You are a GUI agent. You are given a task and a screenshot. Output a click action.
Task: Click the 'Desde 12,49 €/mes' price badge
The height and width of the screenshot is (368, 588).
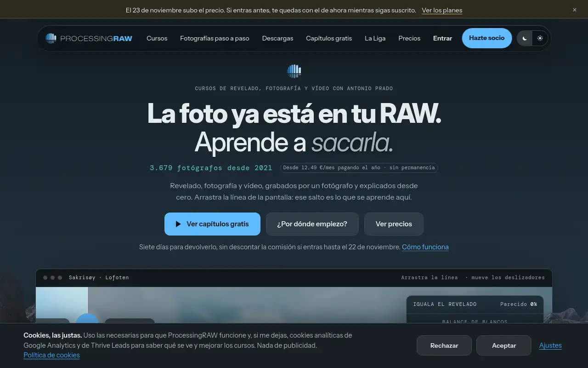359,168
